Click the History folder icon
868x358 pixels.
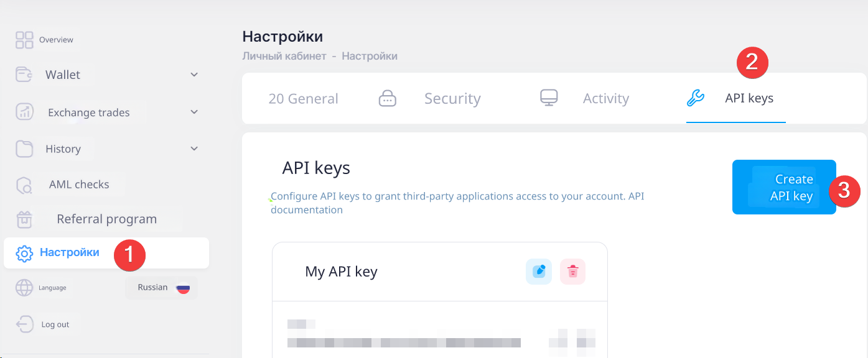(x=24, y=149)
